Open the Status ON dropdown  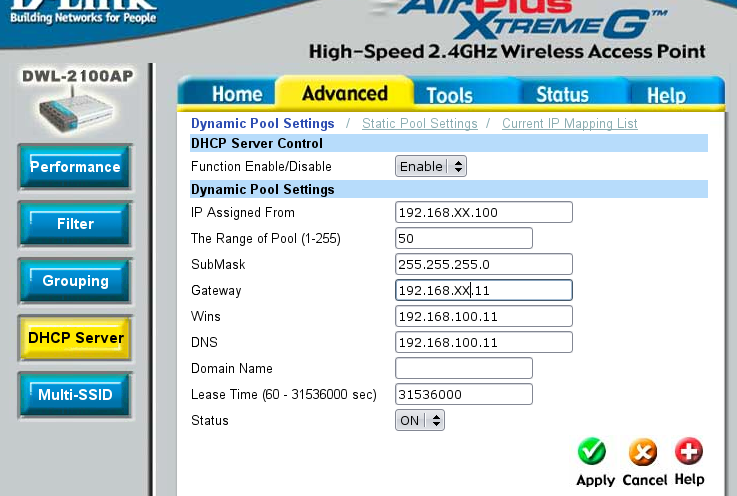tap(419, 421)
